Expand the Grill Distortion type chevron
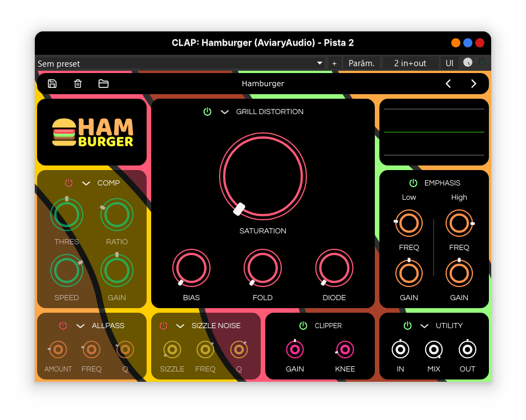This screenshot has width=526, height=420. click(225, 112)
